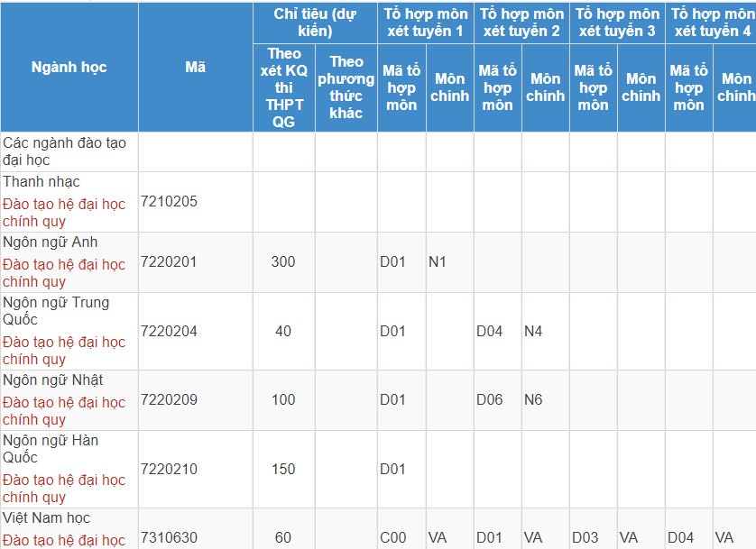756x549 pixels.
Task: Click the N1 main subject cell
Action: click(x=438, y=261)
